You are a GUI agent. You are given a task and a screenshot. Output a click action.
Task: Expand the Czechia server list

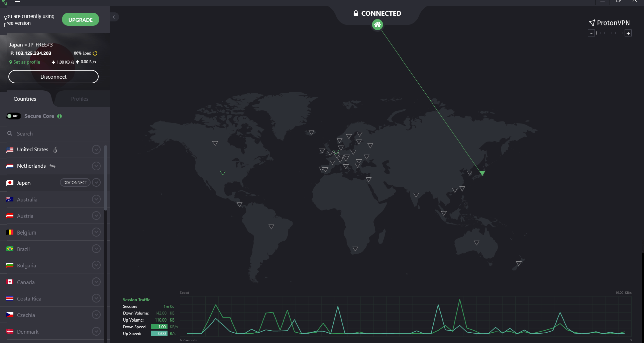coord(96,315)
